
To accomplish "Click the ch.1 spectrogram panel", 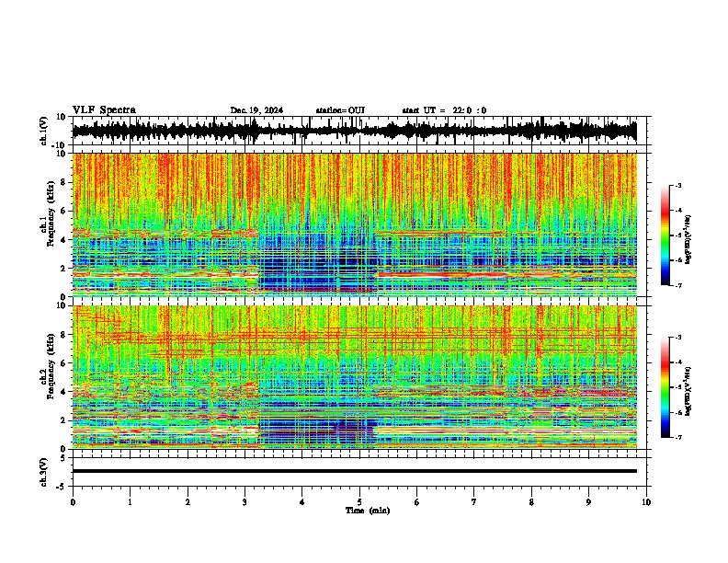I will tap(355, 224).
